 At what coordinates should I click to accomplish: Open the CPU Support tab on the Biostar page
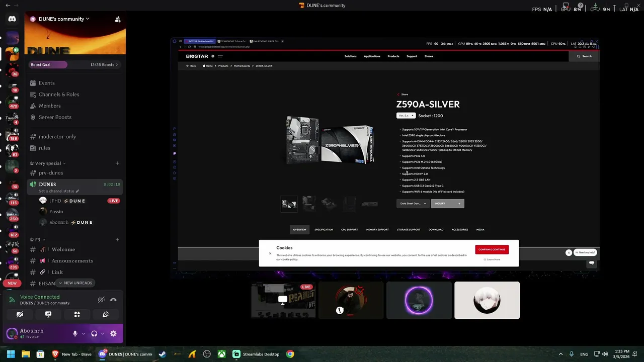pos(349,230)
